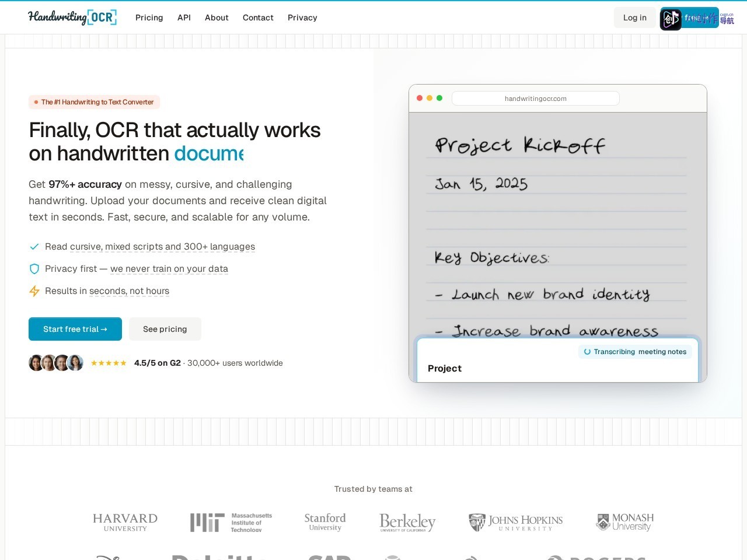
Task: Select the '97%+ accuracy' bold text
Action: (x=85, y=184)
